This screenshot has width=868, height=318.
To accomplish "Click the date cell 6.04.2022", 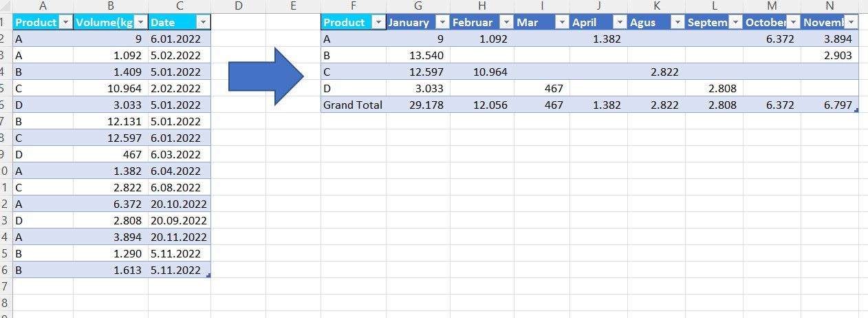I will tap(180, 171).
